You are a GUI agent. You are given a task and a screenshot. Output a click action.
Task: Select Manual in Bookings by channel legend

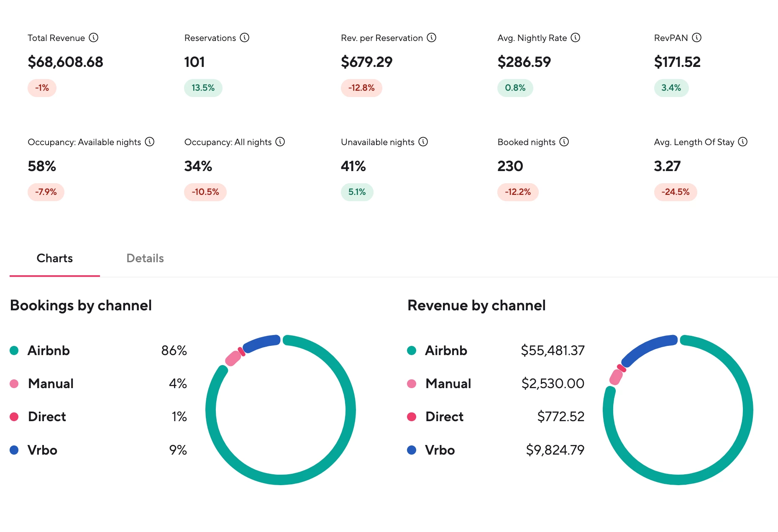pyautogui.click(x=51, y=384)
